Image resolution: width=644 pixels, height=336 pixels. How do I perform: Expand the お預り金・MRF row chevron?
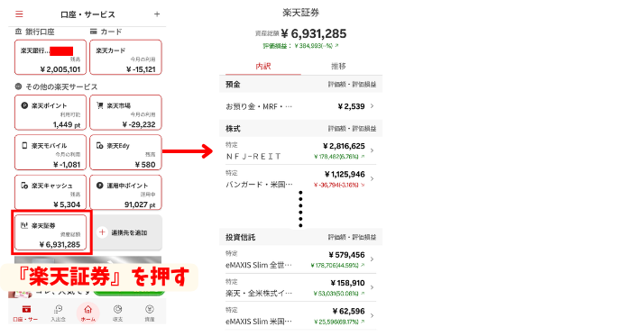[372, 106]
